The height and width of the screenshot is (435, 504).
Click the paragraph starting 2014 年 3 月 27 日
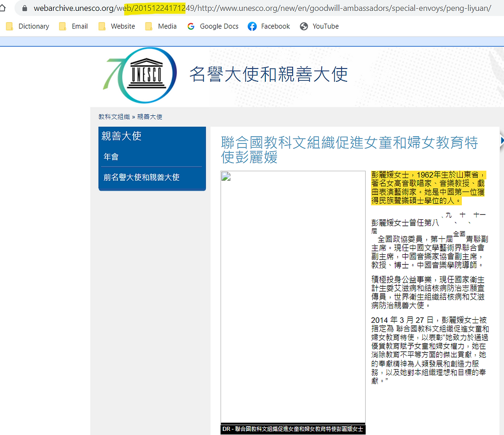tap(430, 351)
